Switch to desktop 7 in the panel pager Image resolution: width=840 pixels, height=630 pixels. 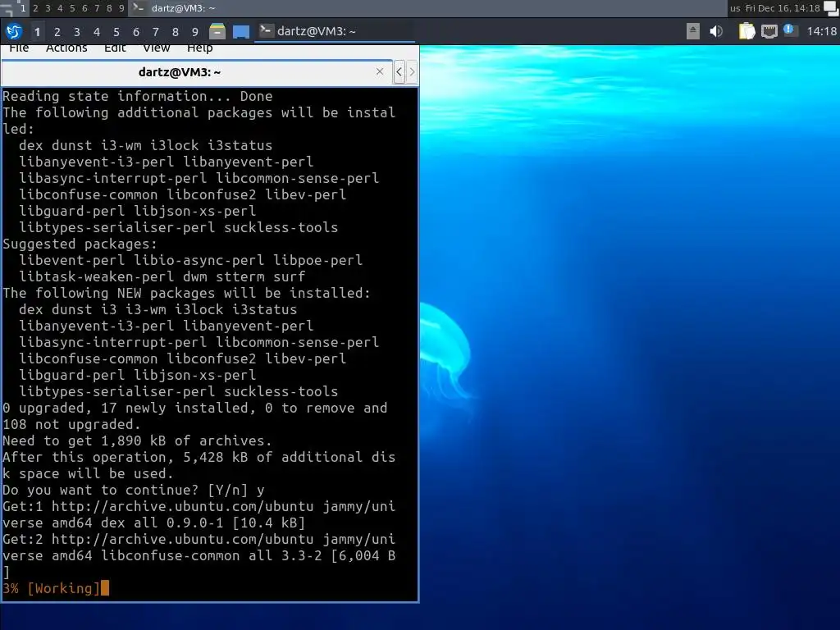tap(155, 32)
